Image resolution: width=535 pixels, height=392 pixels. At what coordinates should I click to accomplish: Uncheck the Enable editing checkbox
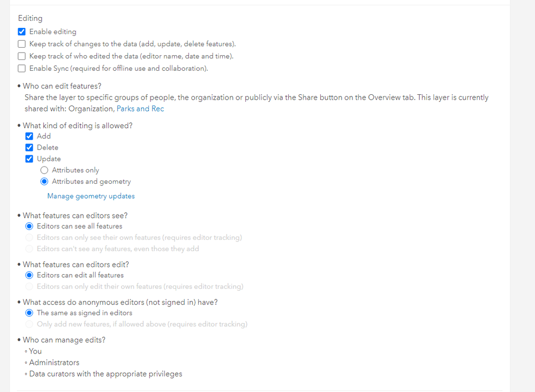(22, 32)
